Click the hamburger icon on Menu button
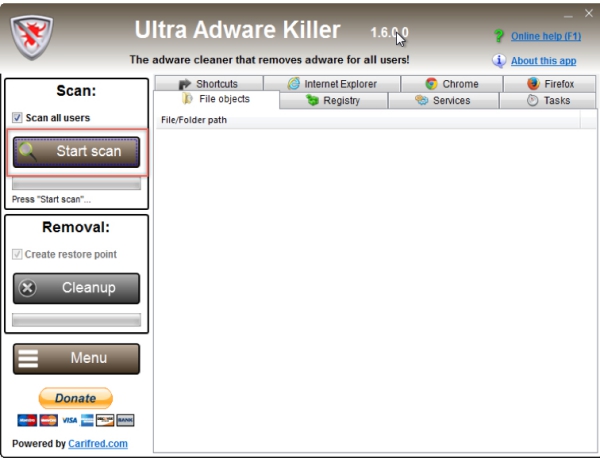Image resolution: width=600 pixels, height=458 pixels. tap(28, 359)
